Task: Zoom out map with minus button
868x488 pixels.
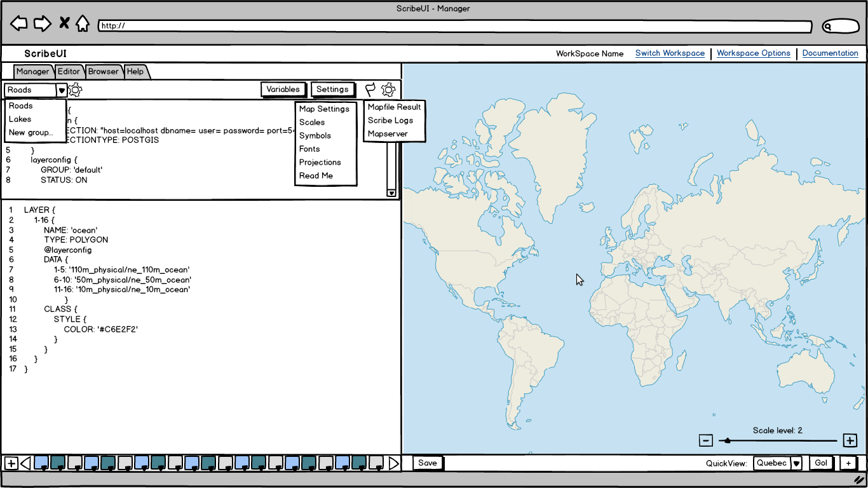Action: click(x=705, y=440)
